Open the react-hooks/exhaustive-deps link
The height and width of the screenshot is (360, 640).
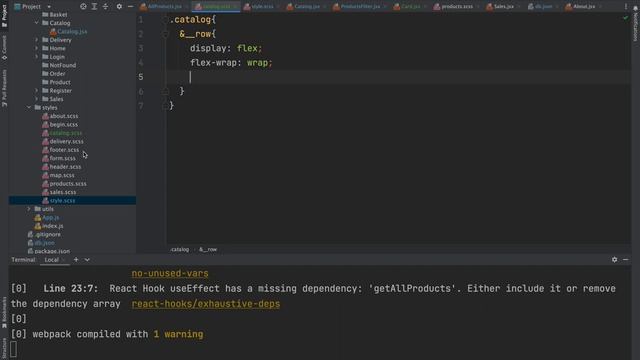[206, 304]
